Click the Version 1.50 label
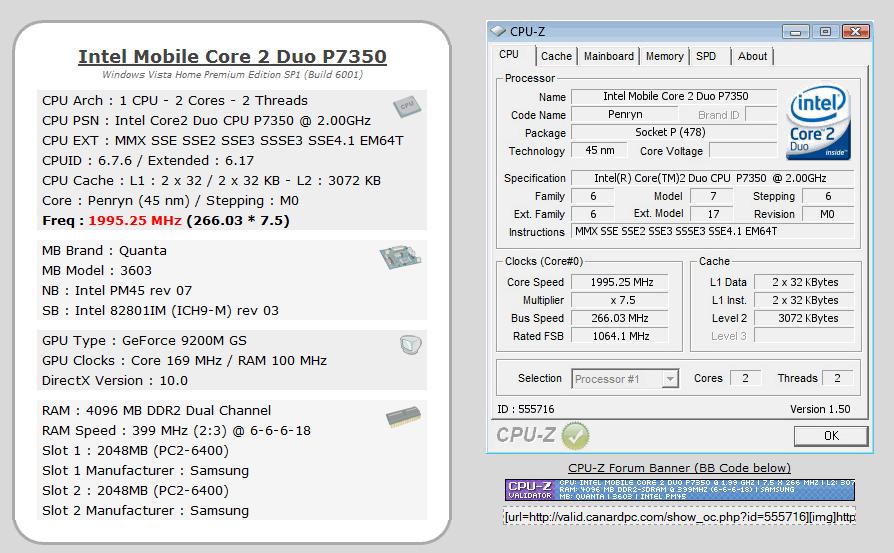The image size is (894, 553). point(820,409)
